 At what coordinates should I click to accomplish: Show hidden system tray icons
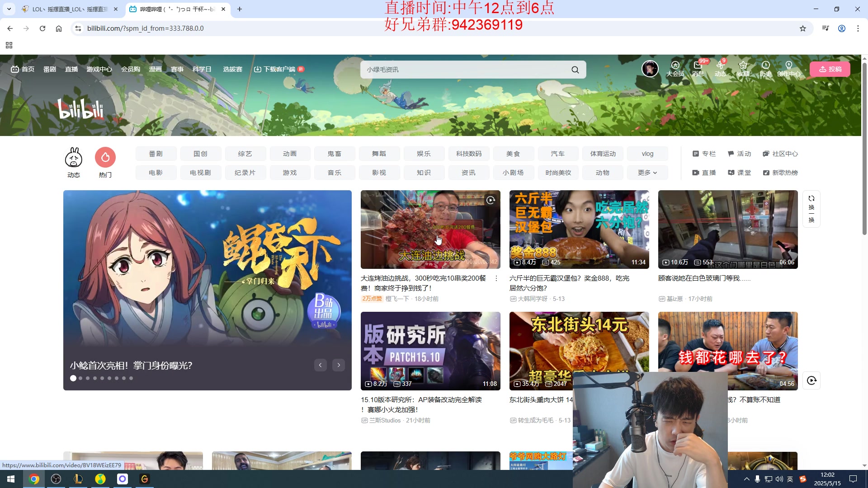click(x=746, y=479)
